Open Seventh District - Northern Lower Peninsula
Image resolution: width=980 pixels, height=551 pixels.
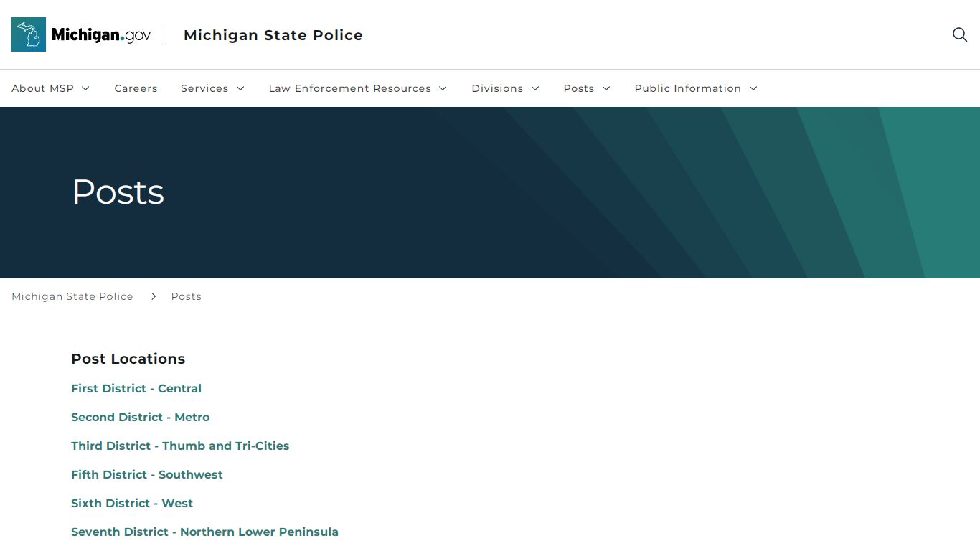204,532
